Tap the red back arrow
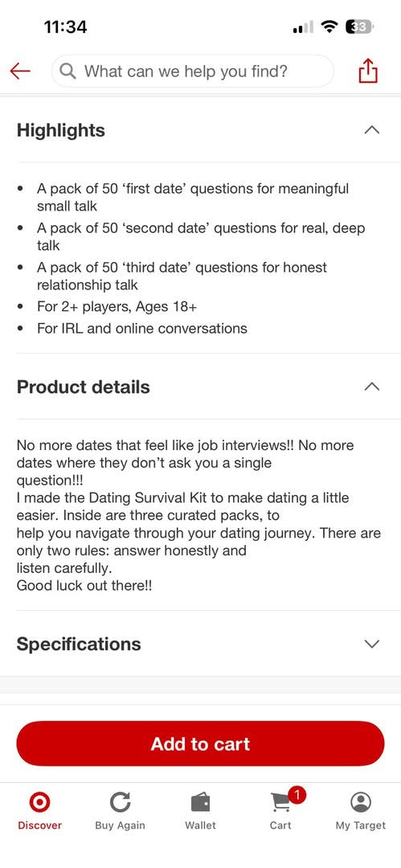Screen dimensions: 401x868 (20, 71)
